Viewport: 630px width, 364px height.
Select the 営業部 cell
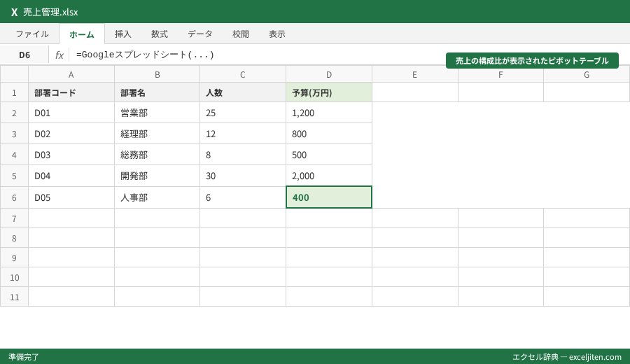click(157, 113)
